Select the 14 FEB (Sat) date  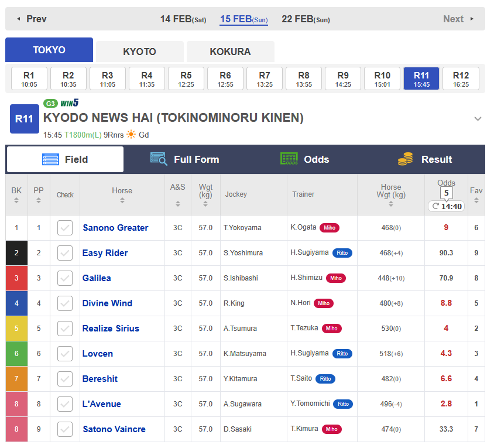tap(183, 19)
